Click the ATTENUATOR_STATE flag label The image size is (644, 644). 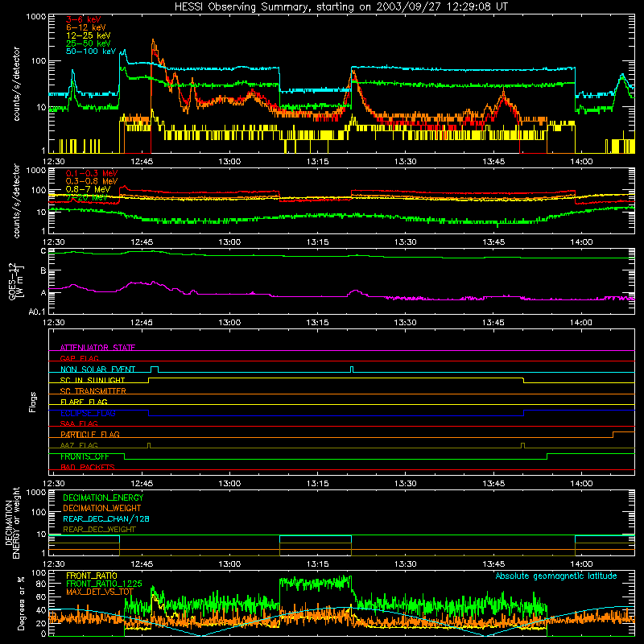pos(97,348)
